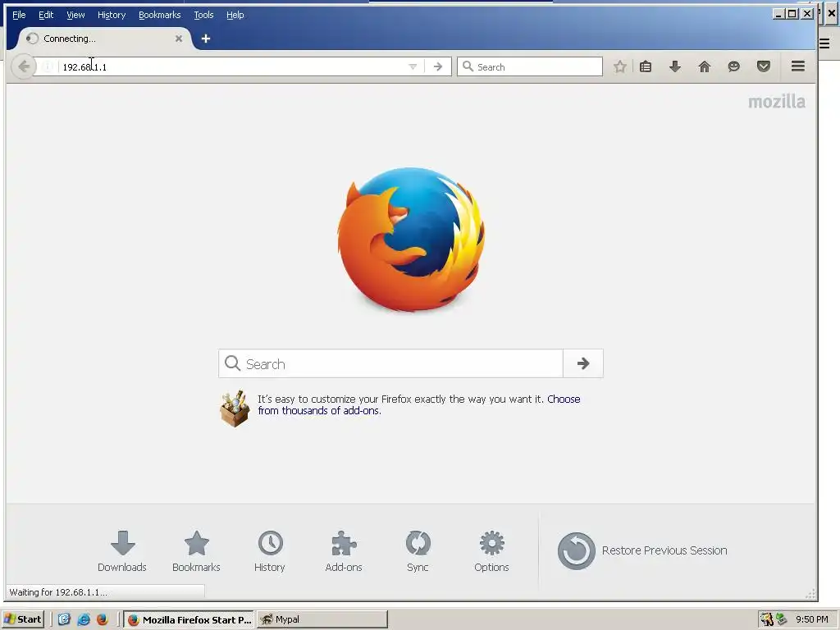Click the background window's hamburger menu

coord(824,43)
